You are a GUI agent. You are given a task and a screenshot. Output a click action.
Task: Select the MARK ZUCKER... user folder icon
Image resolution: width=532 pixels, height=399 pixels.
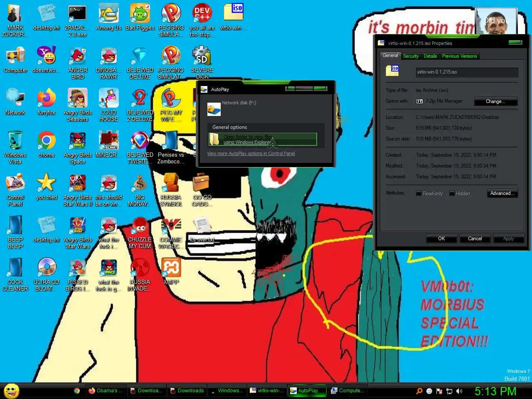pos(15,20)
